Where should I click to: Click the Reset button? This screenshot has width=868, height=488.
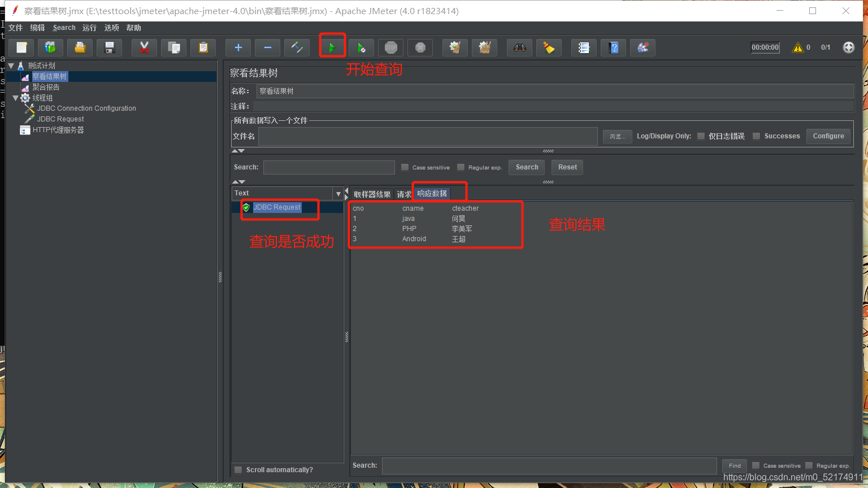coord(567,167)
